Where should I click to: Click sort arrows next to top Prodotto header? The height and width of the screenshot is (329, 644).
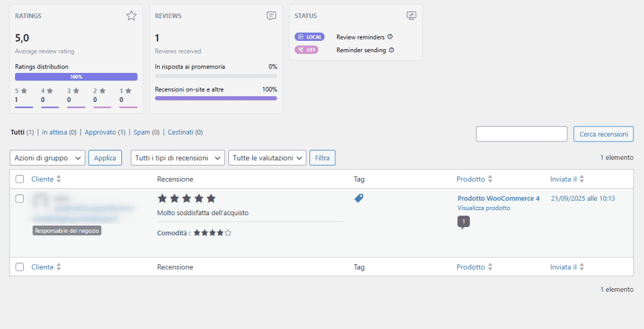point(490,179)
